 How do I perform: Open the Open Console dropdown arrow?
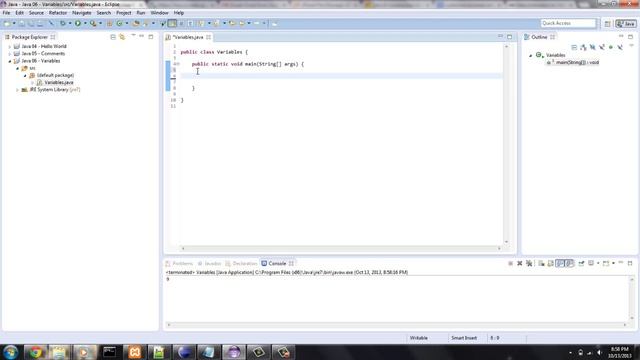pos(613,264)
